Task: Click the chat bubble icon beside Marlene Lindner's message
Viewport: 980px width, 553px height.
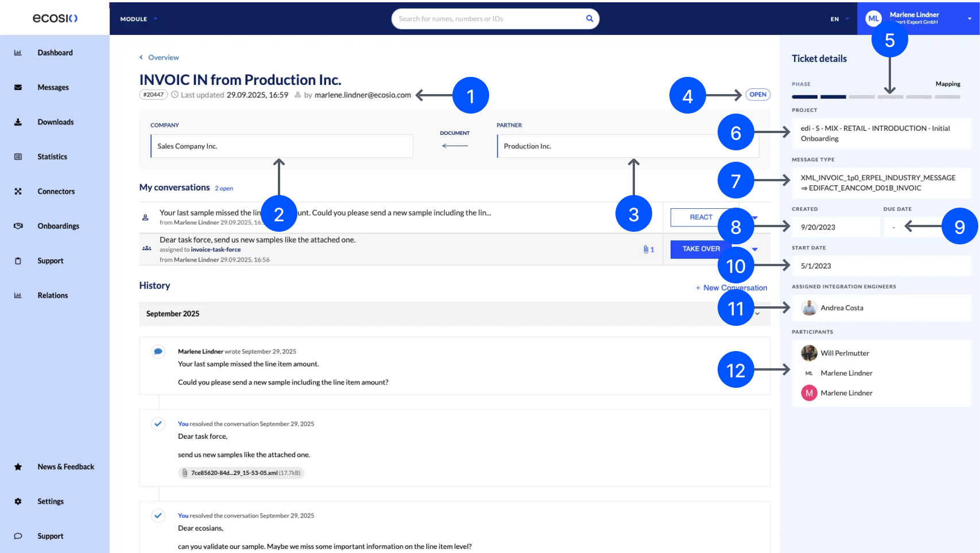Action: pyautogui.click(x=158, y=351)
